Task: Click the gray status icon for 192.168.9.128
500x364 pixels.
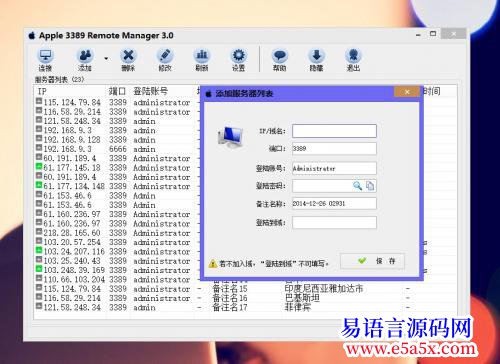Action: (x=39, y=138)
